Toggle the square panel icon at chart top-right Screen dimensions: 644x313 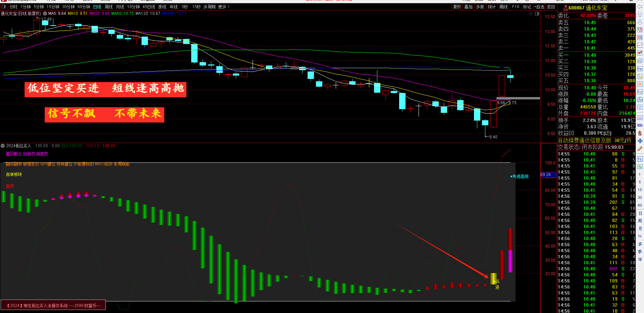tap(537, 14)
